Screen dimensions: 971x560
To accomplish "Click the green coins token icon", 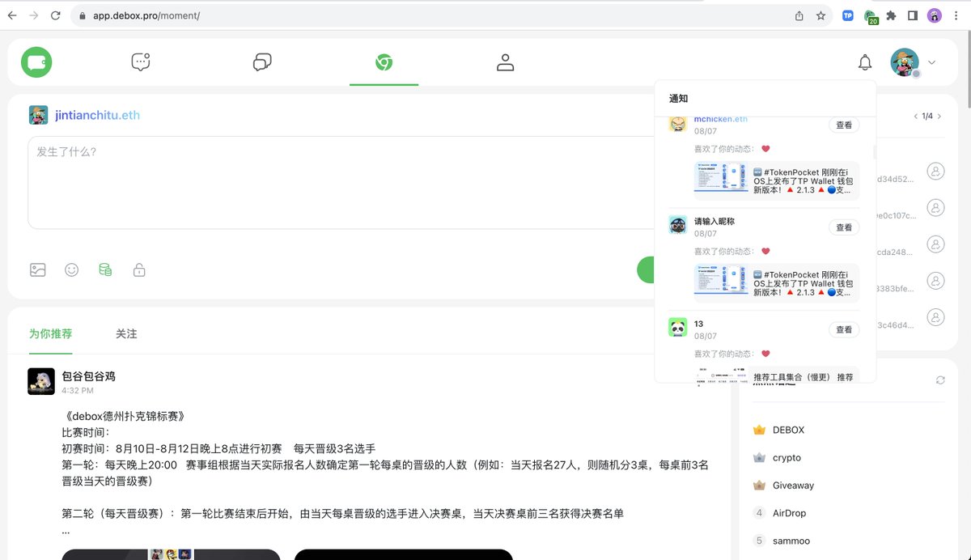I will (105, 270).
